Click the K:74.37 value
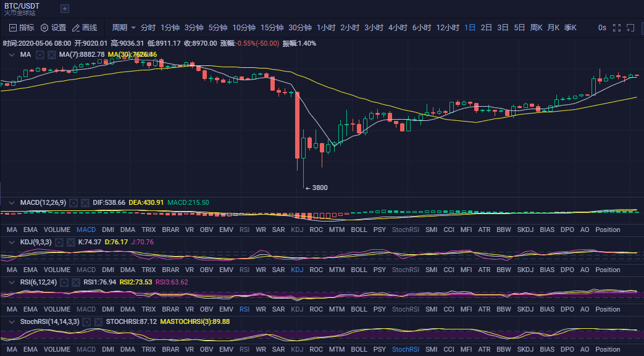This screenshot has width=644, height=356. 90,242
